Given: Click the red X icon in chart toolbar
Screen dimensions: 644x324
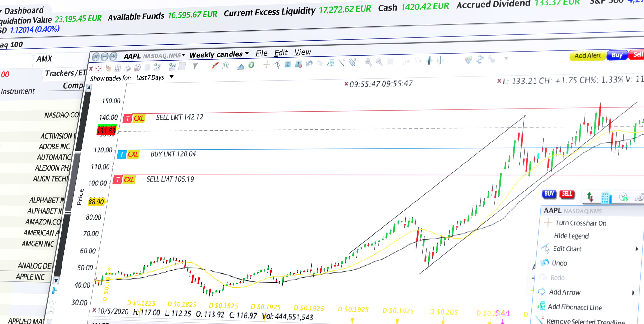Looking at the screenshot, I should (x=91, y=69).
